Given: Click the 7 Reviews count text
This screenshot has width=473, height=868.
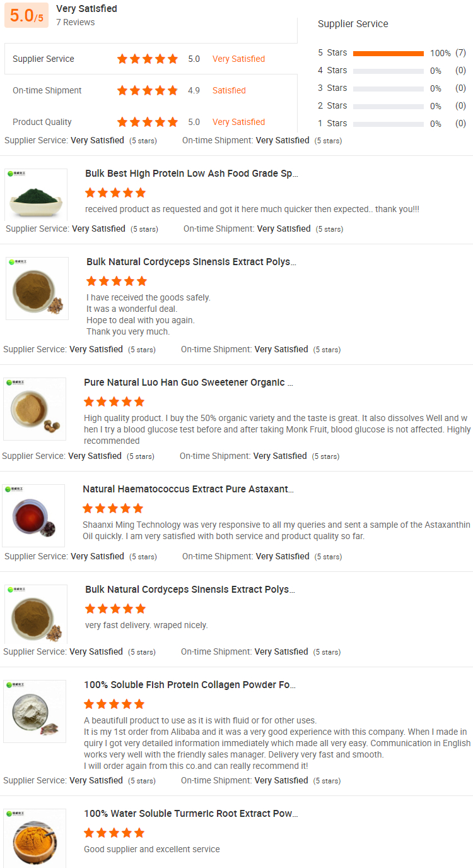Looking at the screenshot, I should (x=76, y=22).
